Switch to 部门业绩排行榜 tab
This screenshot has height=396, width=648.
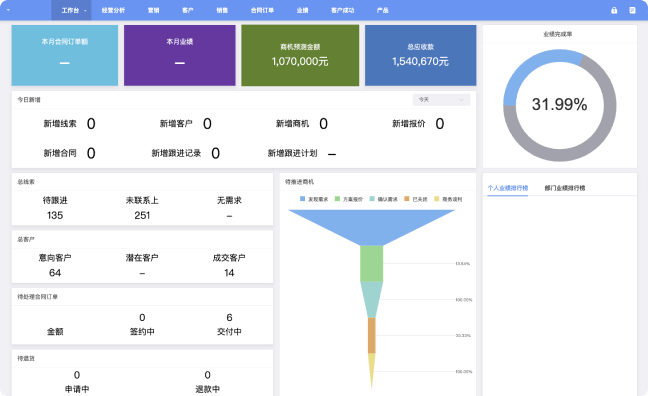(565, 188)
